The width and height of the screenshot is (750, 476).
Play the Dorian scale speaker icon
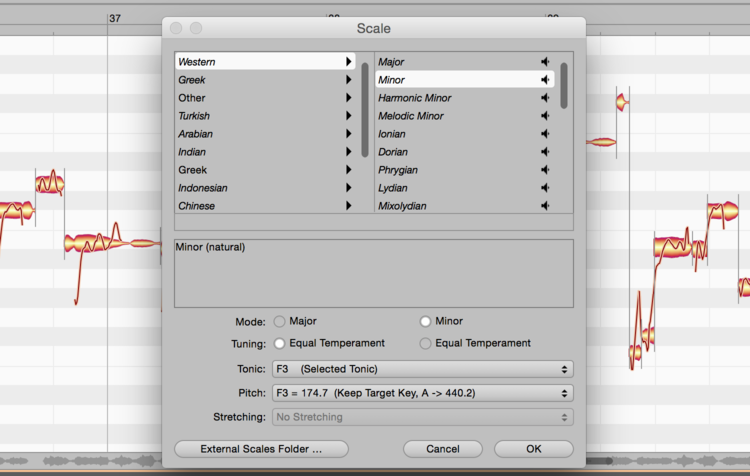tap(545, 152)
